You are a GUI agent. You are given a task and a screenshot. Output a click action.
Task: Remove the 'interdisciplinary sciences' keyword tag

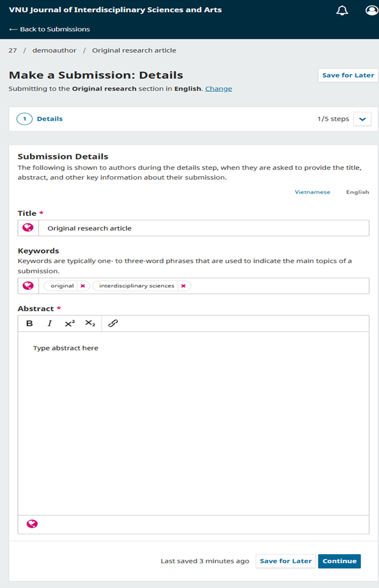(183, 286)
